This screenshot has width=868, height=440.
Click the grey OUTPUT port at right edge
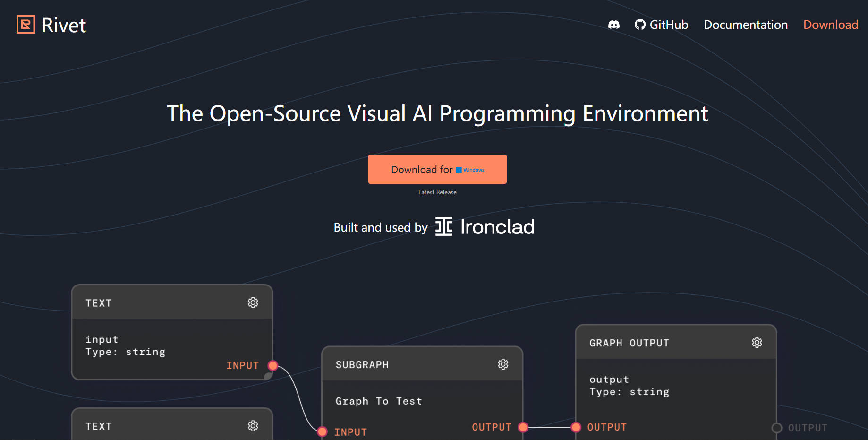pos(776,428)
